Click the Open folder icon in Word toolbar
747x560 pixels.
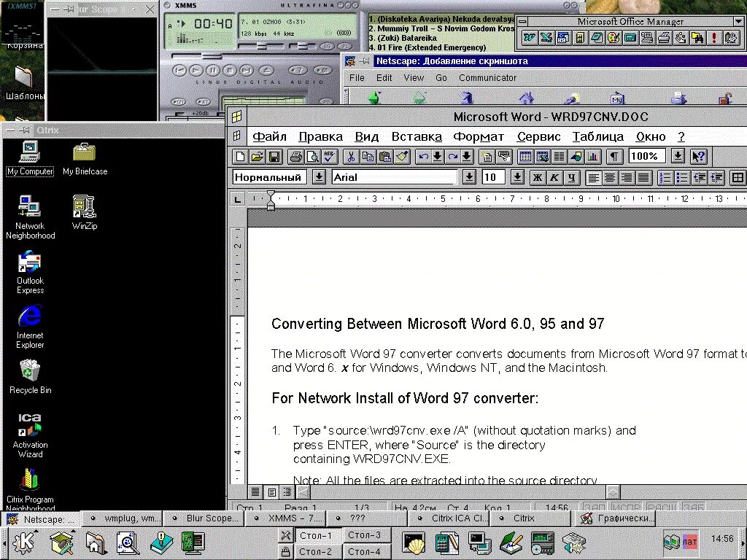click(258, 156)
